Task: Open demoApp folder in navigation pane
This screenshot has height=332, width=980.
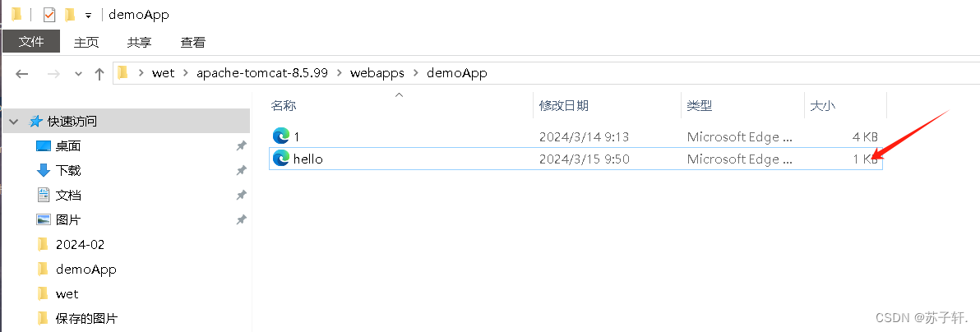Action: click(86, 270)
